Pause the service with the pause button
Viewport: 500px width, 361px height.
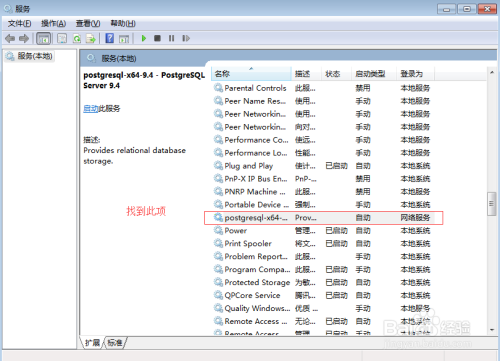tap(171, 38)
